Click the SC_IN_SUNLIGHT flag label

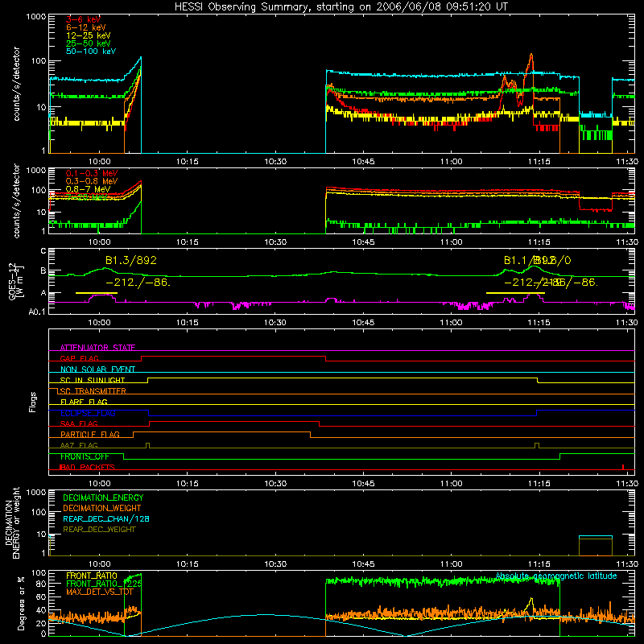93,380
